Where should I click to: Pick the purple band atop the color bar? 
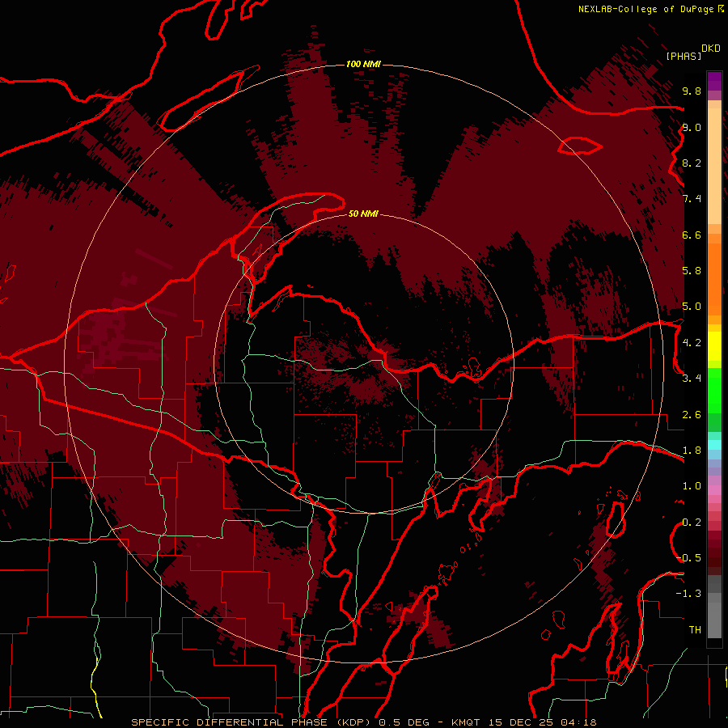coord(714,81)
